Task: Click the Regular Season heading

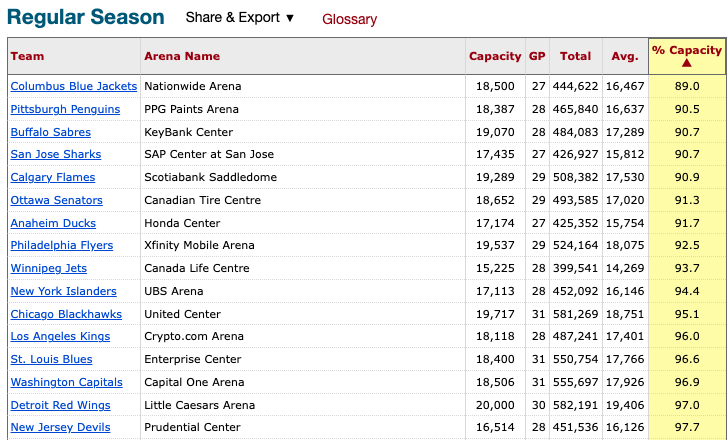Action: click(x=86, y=17)
